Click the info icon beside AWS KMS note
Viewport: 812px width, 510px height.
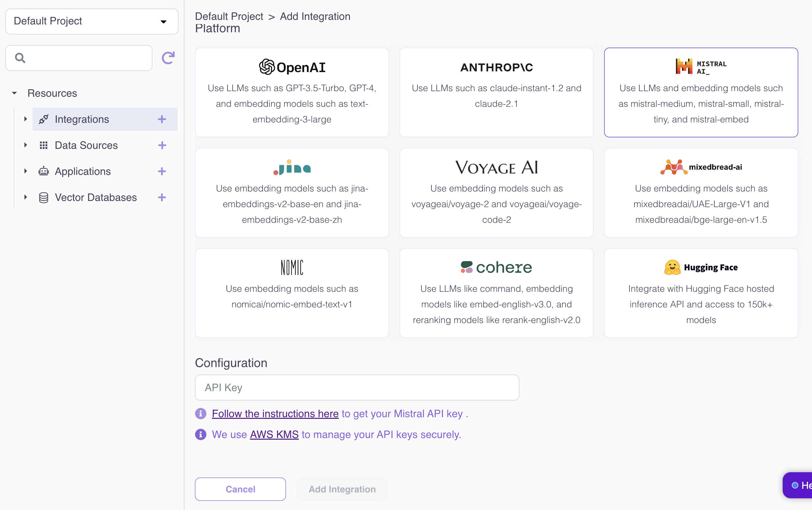pos(201,434)
